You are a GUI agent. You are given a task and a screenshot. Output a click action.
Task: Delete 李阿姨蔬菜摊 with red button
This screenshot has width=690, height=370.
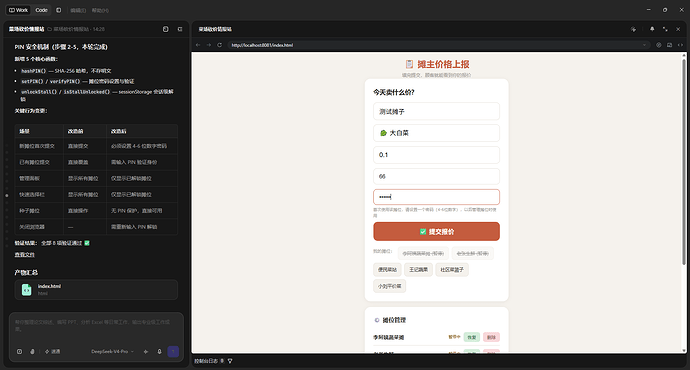click(491, 337)
